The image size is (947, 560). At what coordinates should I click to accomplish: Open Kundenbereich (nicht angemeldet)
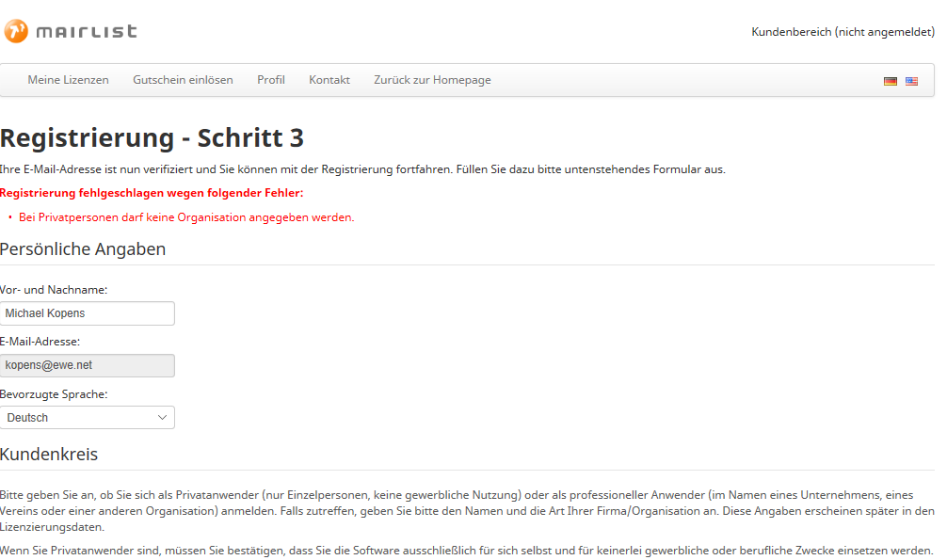[843, 32]
